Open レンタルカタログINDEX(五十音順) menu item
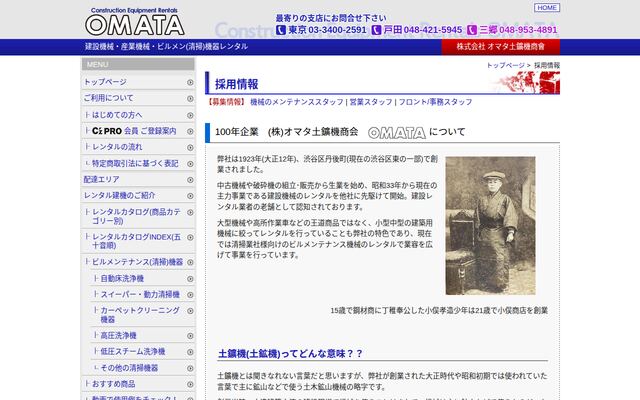 tap(136, 241)
